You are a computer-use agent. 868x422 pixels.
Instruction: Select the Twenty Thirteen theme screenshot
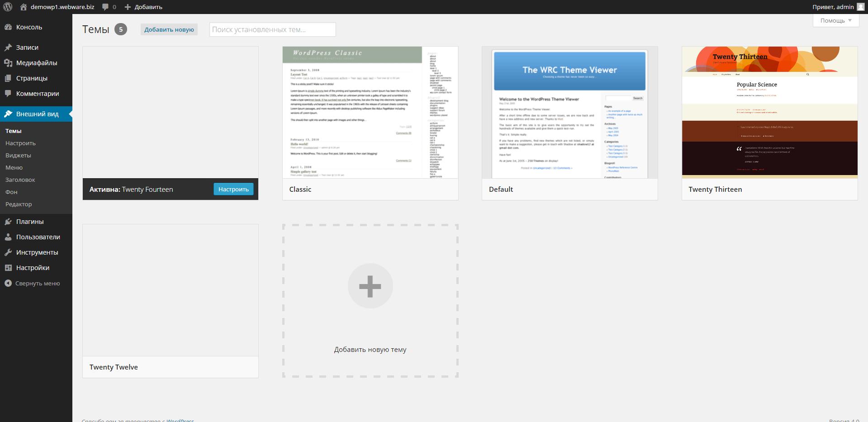(x=770, y=112)
